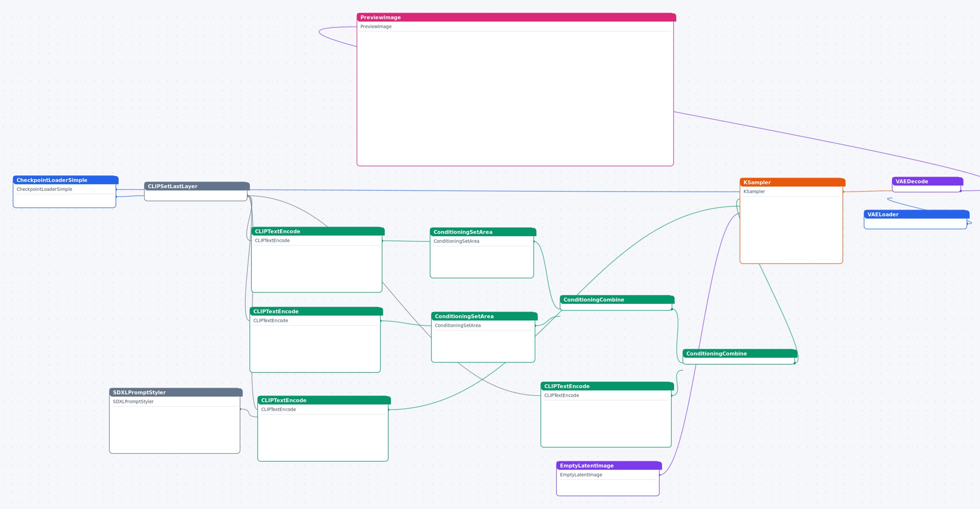Image resolution: width=980 pixels, height=509 pixels.
Task: Select the CLIPTextEncode header wired from SDXLPromptStyler
Action: [324, 400]
